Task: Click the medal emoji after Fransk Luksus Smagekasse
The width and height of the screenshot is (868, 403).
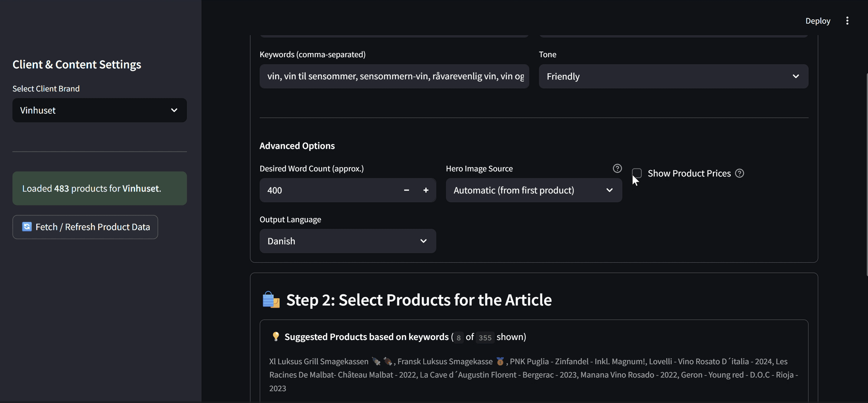Action: pos(500,361)
